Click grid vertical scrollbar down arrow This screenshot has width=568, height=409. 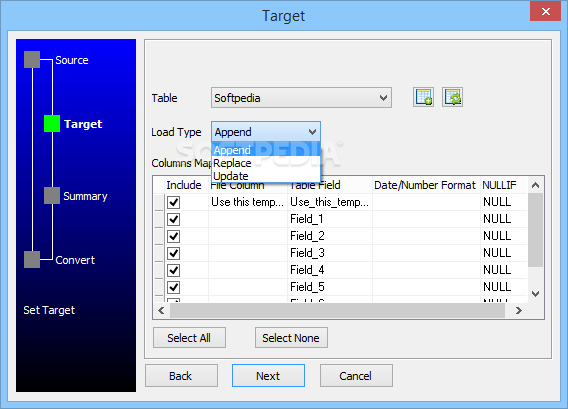click(x=535, y=293)
